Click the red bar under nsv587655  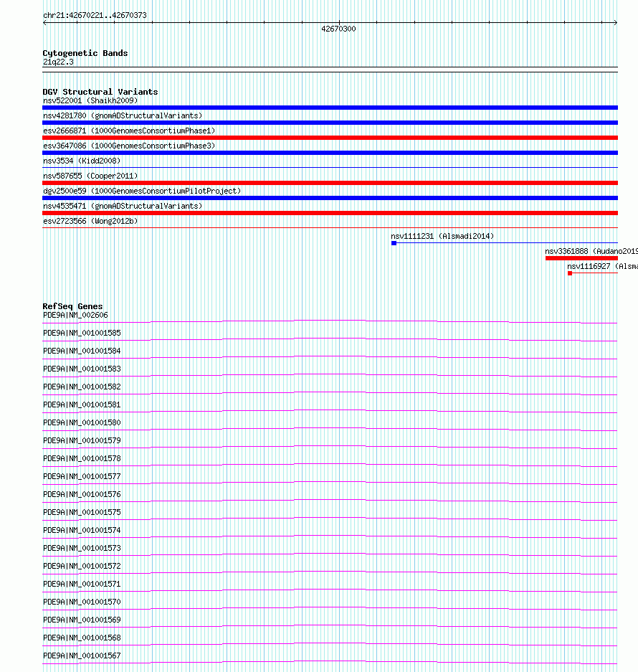[x=330, y=183]
